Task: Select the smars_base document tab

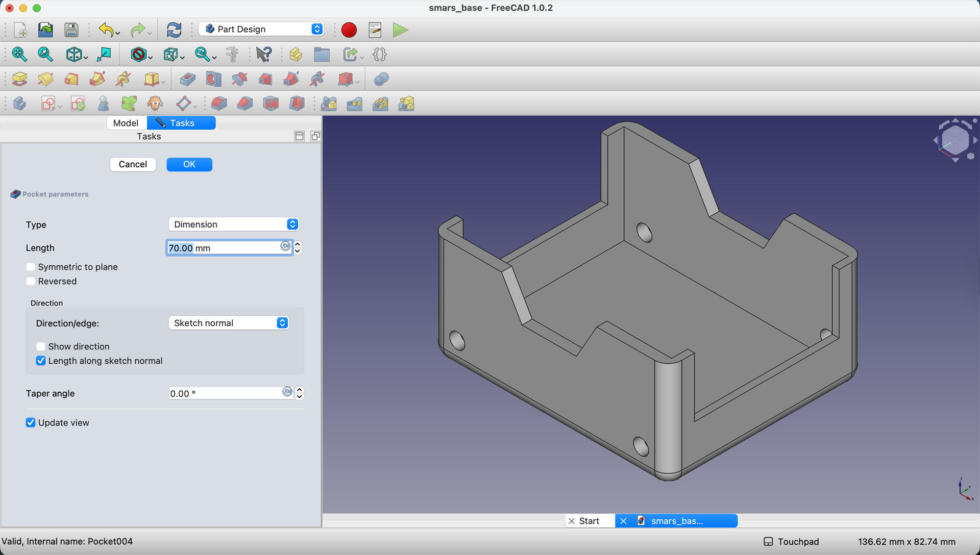Action: pos(677,521)
